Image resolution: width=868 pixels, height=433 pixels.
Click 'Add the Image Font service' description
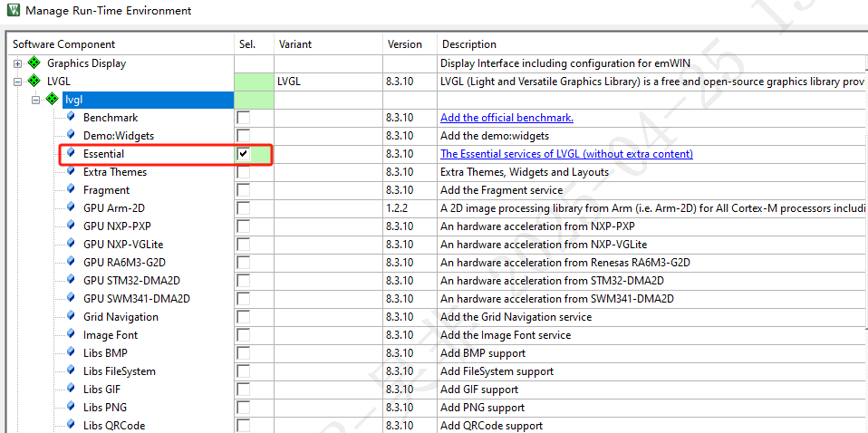[506, 335]
